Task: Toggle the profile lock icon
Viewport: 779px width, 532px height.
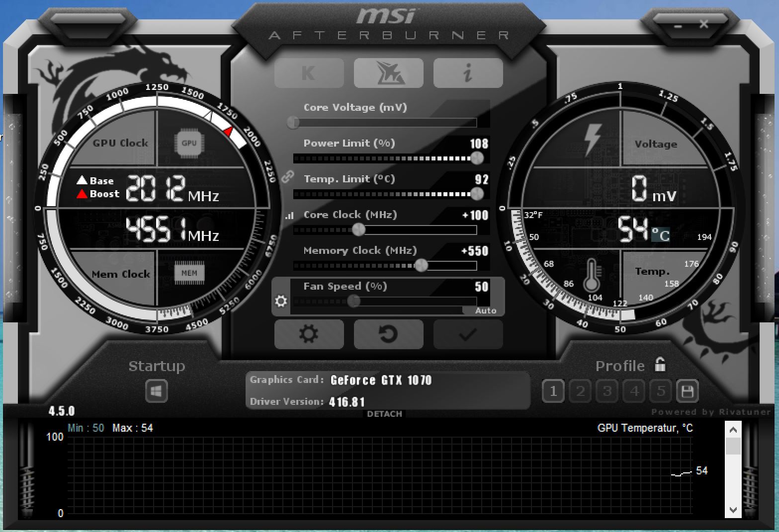Action: click(660, 365)
